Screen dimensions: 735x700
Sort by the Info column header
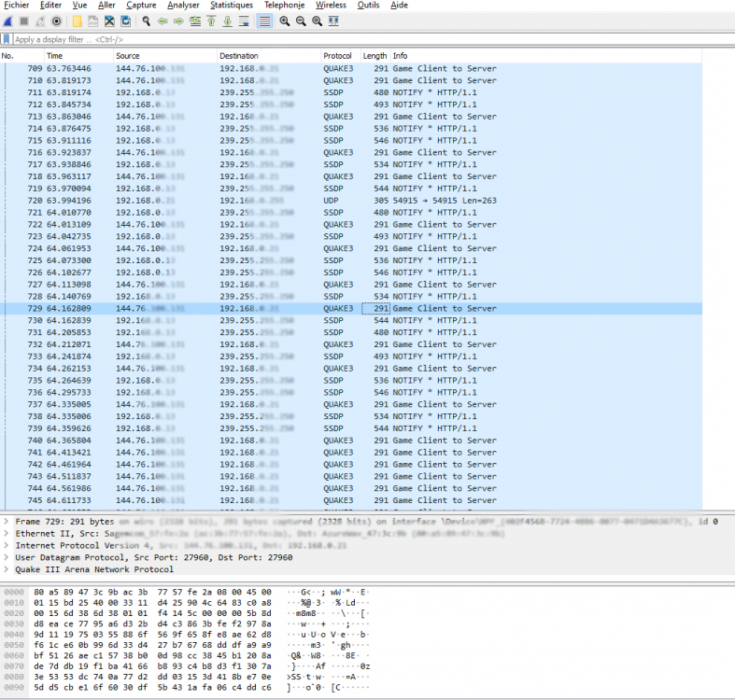(x=545, y=56)
